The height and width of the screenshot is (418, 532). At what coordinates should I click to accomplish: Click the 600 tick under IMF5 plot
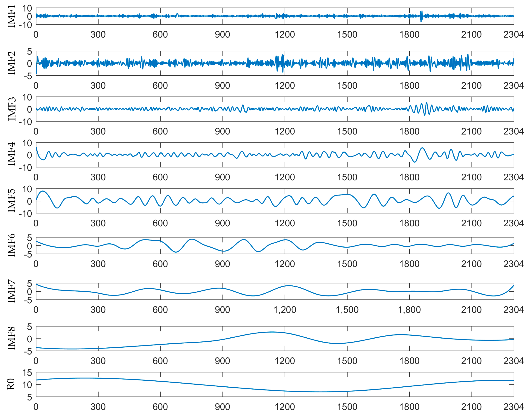tap(160, 223)
